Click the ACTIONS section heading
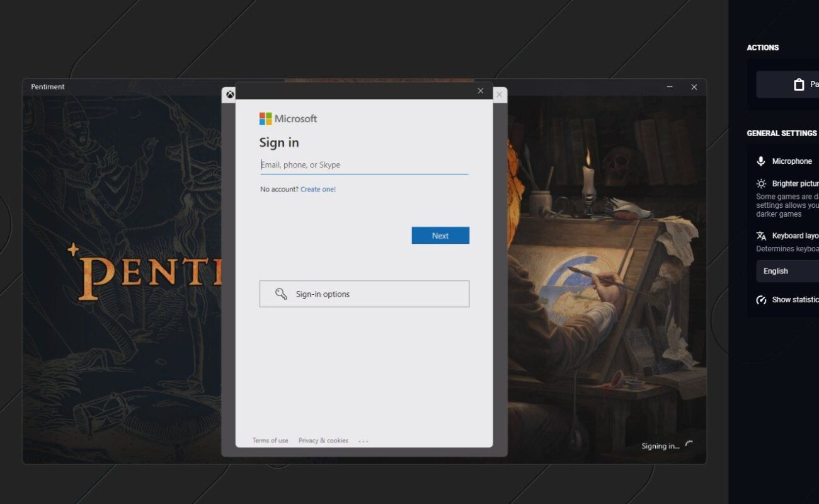819x504 pixels. click(762, 48)
